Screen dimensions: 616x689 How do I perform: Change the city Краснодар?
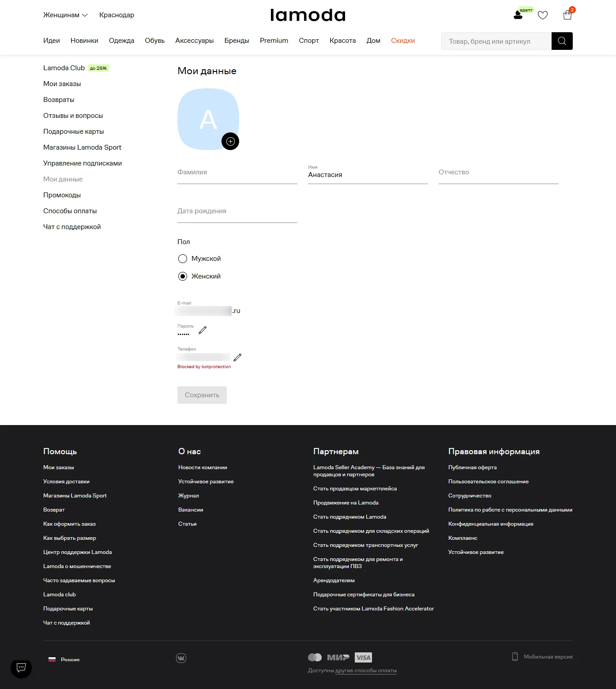pos(116,15)
